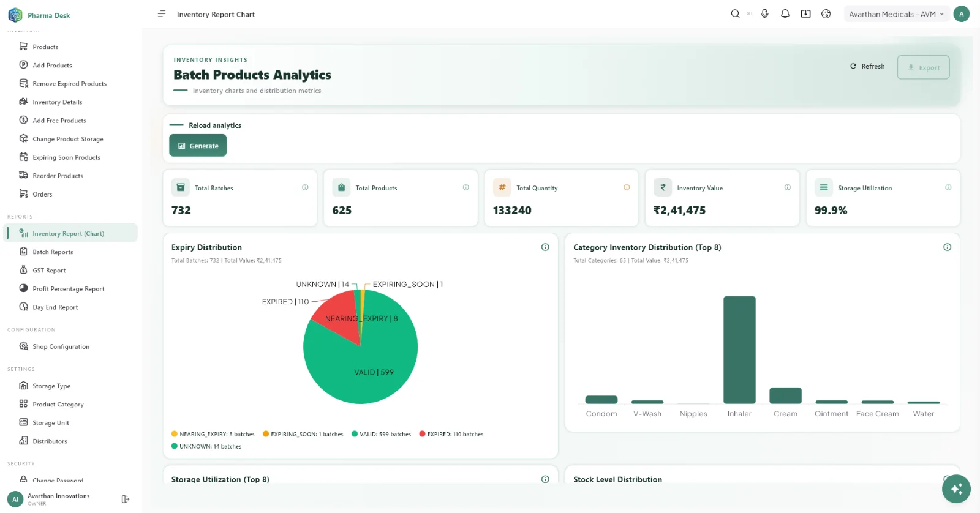
Task: Collapse sidebar using the hamburger menu icon
Action: pos(162,14)
